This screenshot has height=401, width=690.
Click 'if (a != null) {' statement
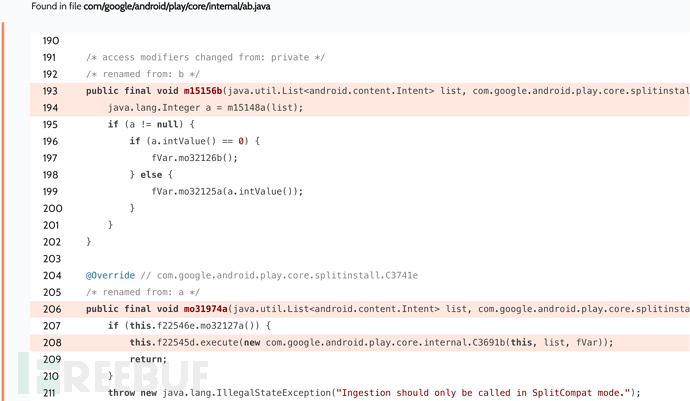click(x=151, y=124)
